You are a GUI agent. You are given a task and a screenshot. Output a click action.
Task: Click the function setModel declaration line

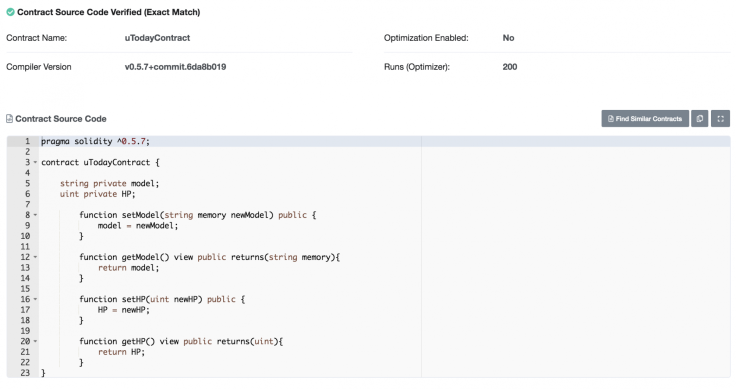198,215
